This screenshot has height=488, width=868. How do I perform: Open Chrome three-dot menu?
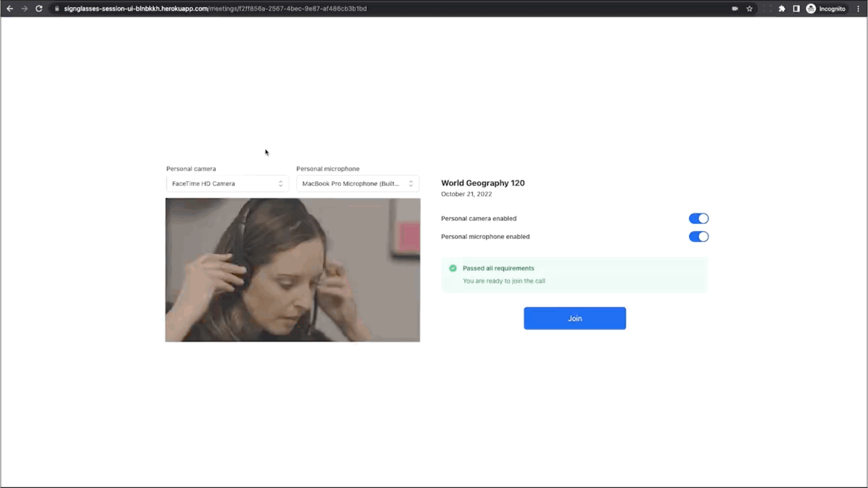tap(858, 9)
